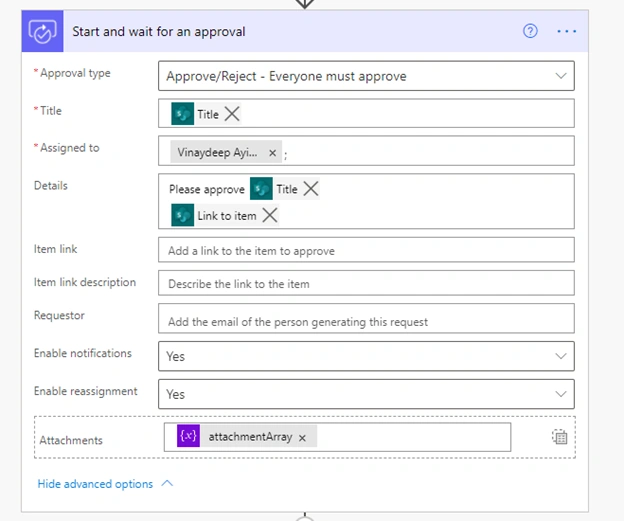The image size is (624, 521).
Task: Click the Attachments label
Action: click(71, 440)
